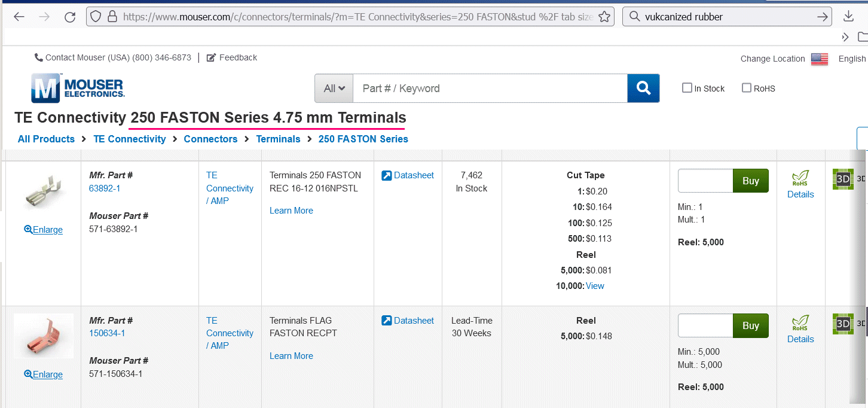Viewport: 868px width, 408px height.
Task: Click TE Connectivity / AMP manufacturer for 63892-1
Action: pyautogui.click(x=230, y=188)
